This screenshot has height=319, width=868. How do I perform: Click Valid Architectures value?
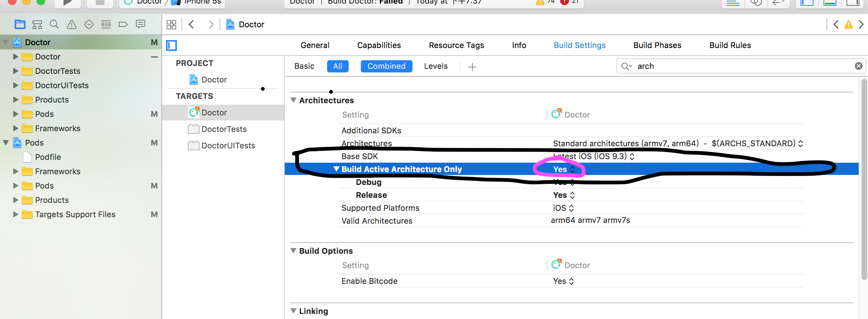590,220
